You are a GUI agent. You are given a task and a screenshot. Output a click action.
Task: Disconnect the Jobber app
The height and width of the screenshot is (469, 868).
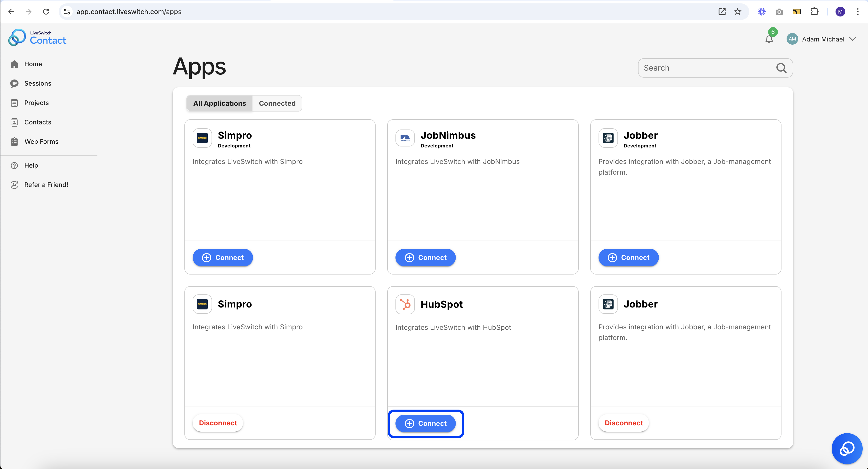(623, 423)
